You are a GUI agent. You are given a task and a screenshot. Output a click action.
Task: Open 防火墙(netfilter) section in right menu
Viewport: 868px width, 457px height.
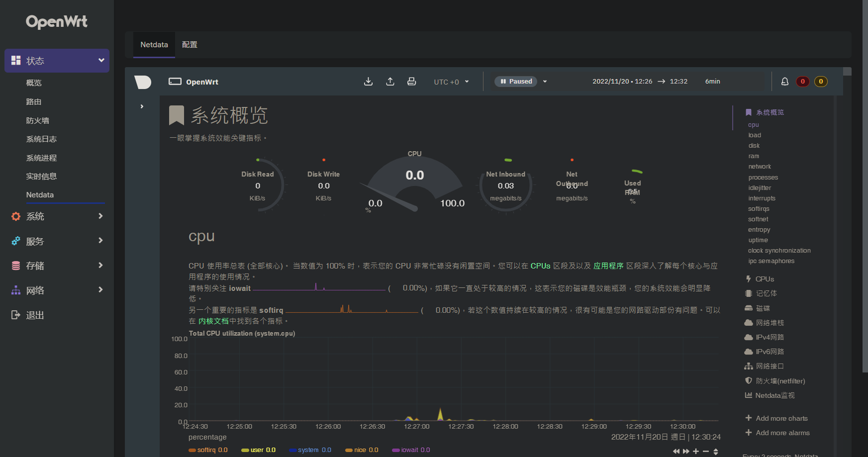click(775, 381)
